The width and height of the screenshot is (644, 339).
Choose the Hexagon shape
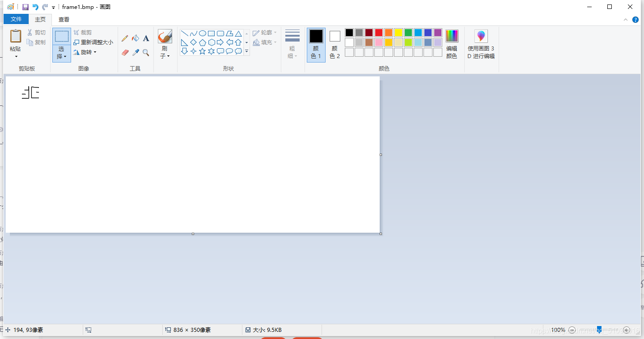pos(211,42)
